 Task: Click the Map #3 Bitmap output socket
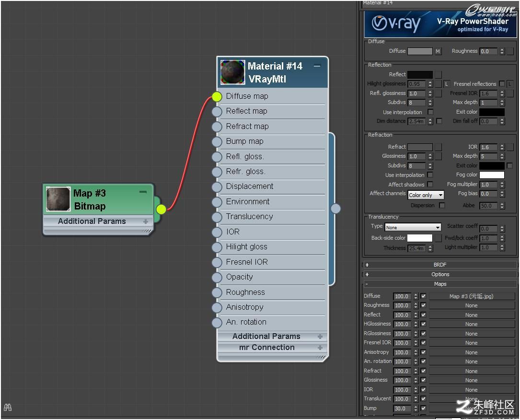click(161, 210)
